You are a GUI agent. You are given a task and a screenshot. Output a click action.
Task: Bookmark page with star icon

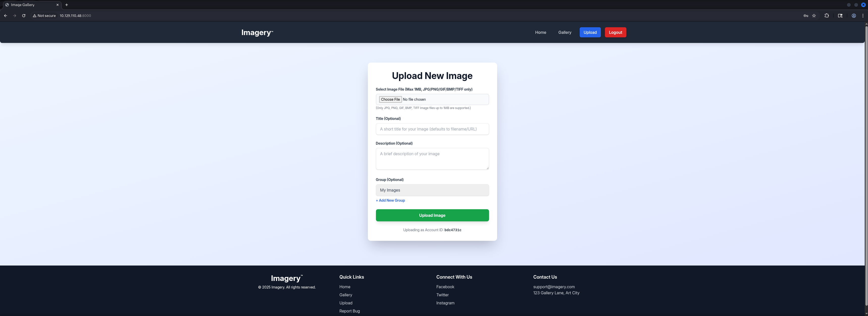(x=814, y=15)
